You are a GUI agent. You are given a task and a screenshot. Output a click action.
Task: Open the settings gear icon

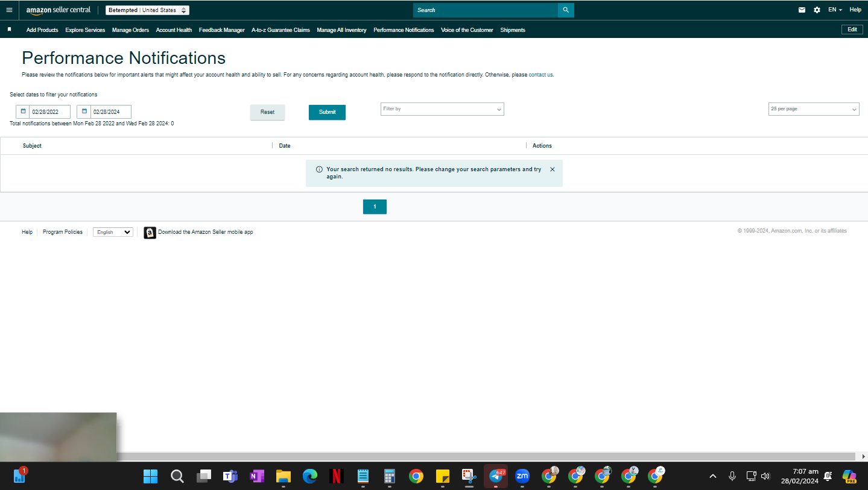(817, 10)
